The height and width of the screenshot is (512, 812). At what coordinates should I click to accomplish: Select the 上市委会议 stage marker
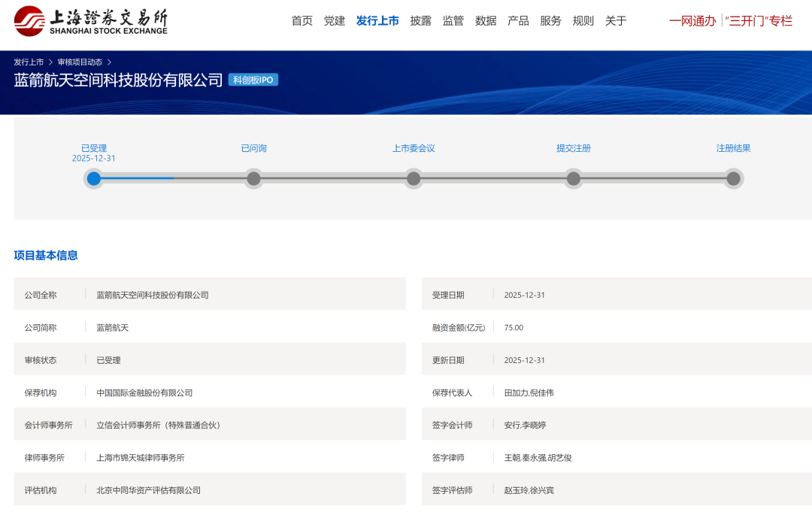click(x=413, y=179)
